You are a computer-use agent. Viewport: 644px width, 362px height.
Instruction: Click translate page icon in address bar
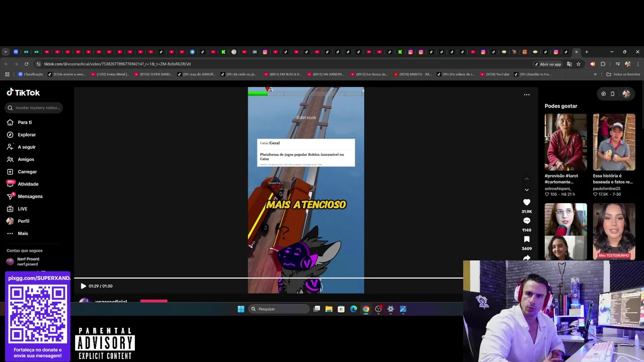tap(569, 64)
